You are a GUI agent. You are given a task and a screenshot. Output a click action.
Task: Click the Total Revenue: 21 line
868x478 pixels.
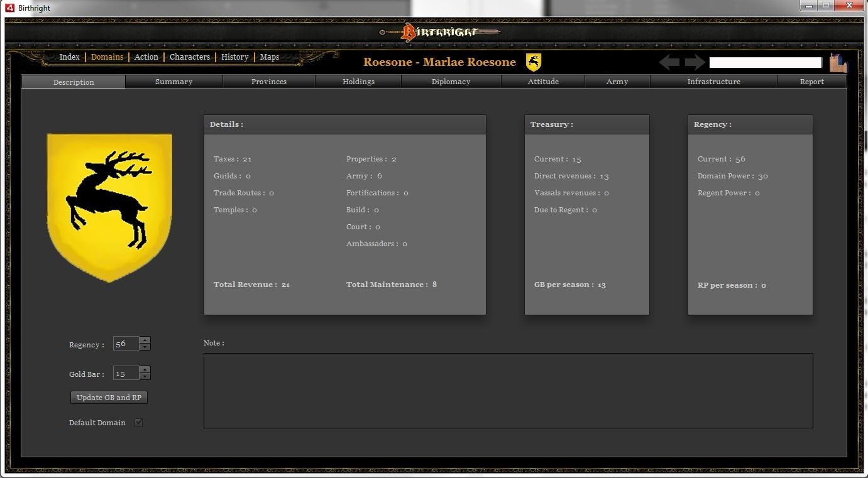coord(251,285)
